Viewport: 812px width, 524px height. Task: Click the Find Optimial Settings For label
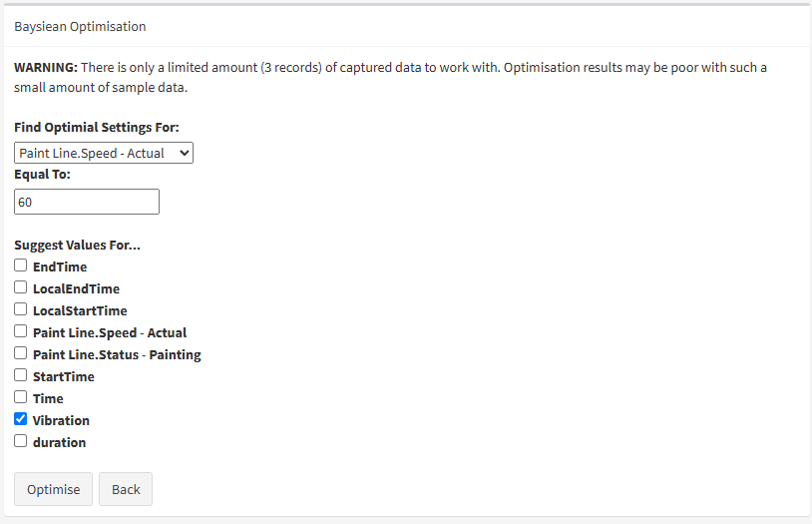pos(97,128)
